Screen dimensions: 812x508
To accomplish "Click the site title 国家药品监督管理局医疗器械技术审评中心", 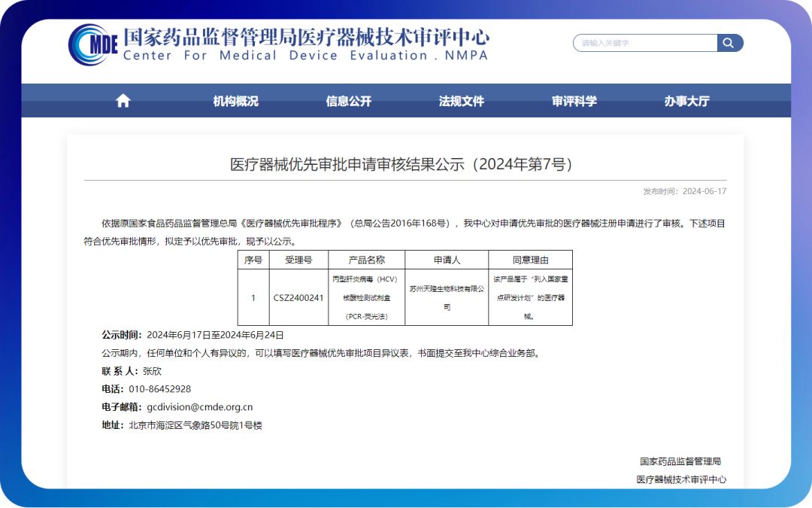I will 306,37.
